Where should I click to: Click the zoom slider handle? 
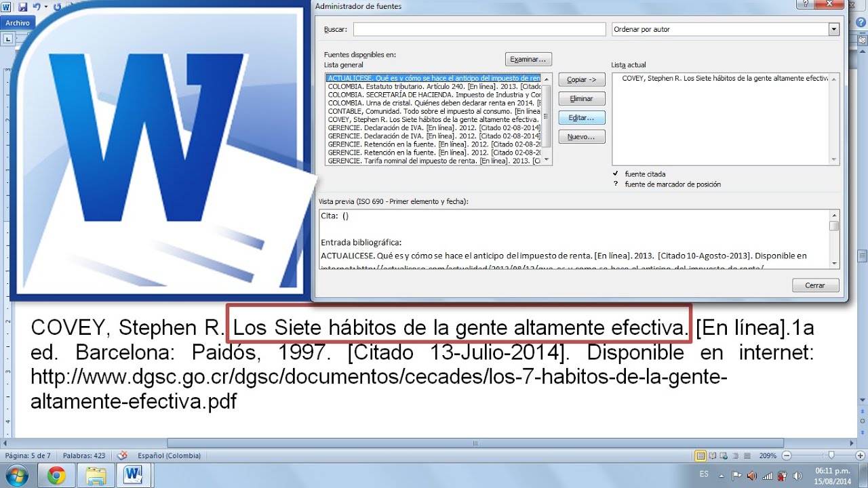click(831, 456)
